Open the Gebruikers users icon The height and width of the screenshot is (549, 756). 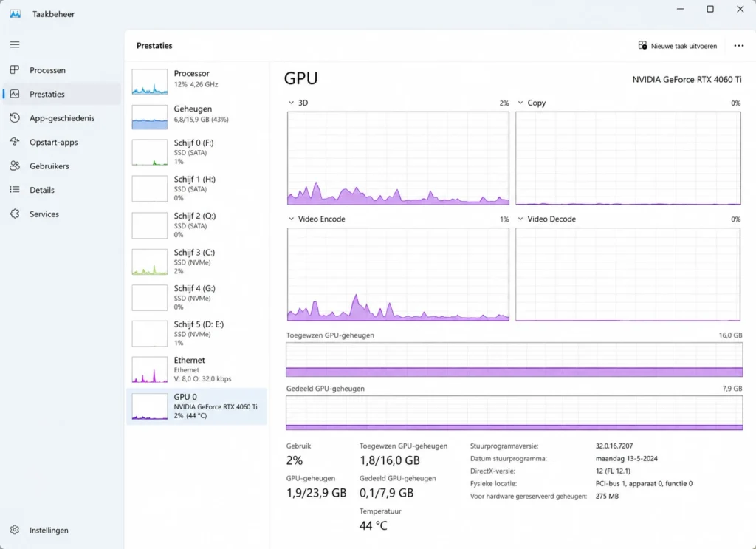pyautogui.click(x=15, y=166)
